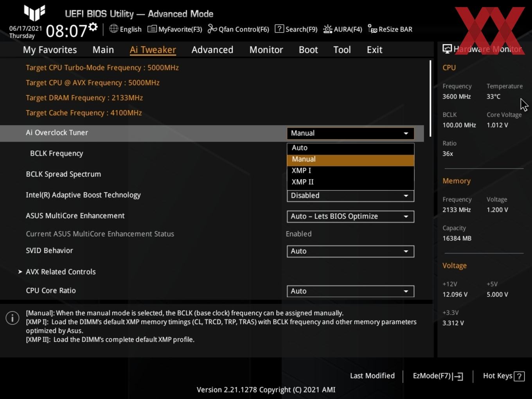532x399 pixels.
Task: Open Search(F9)
Action: pyautogui.click(x=296, y=29)
